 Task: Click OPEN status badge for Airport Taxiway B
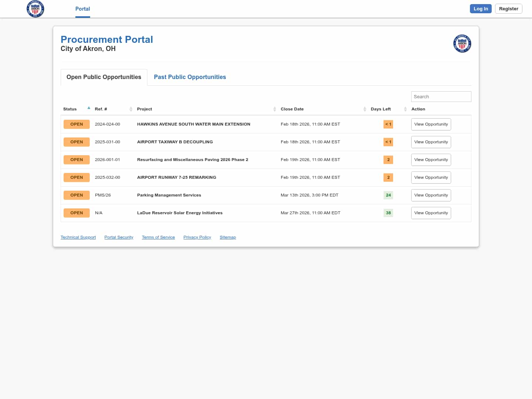(76, 142)
